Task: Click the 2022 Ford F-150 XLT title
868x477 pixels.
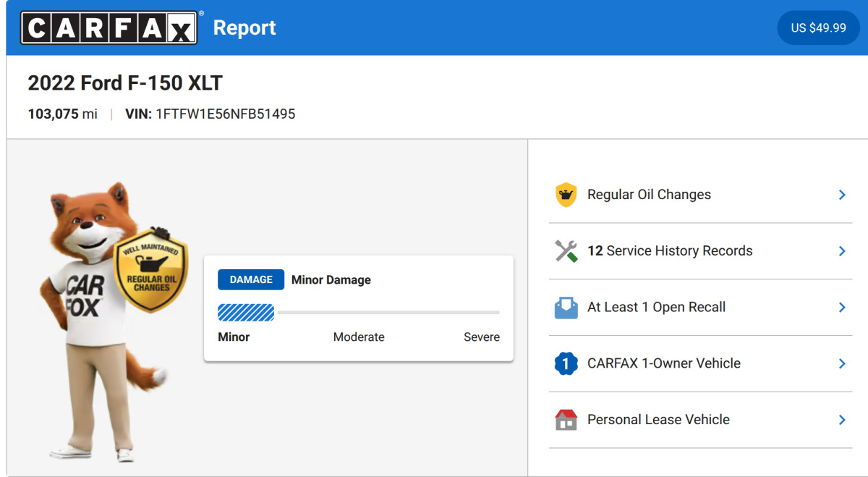Action: pos(125,83)
